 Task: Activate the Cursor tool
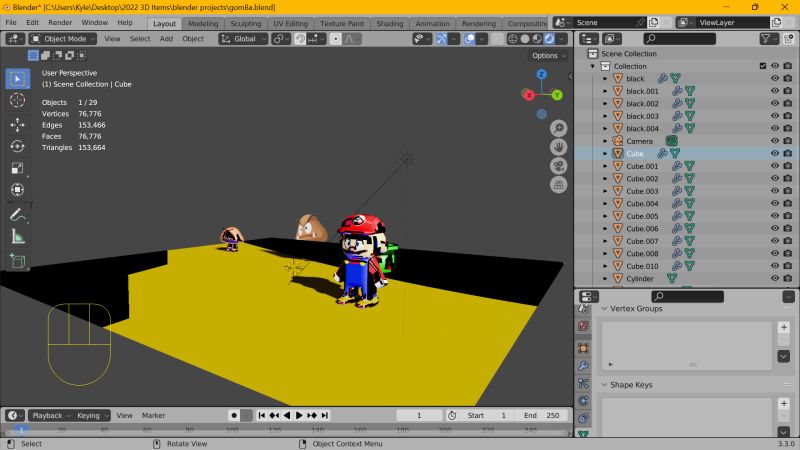pos(17,100)
